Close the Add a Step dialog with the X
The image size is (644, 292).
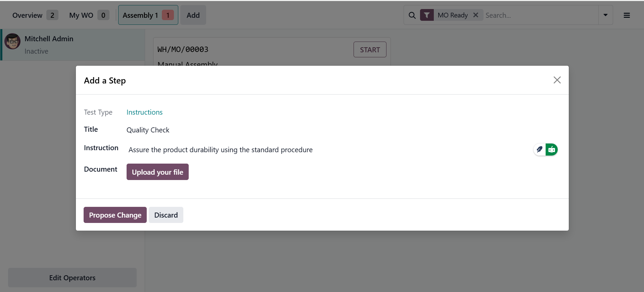point(557,80)
